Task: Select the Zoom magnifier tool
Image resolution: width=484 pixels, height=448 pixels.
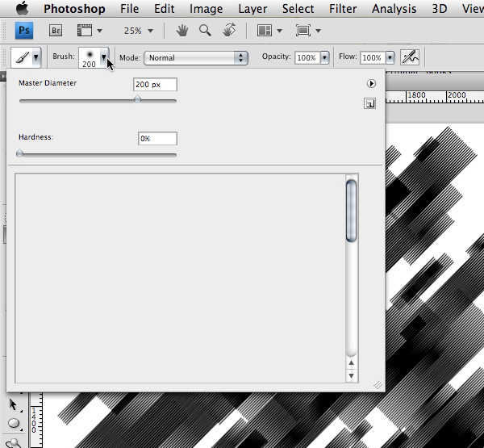Action: 205,31
